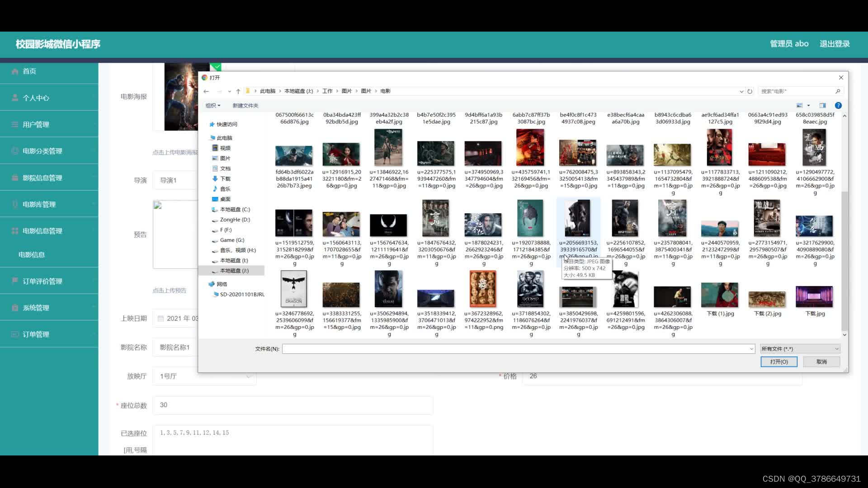
Task: Select dragon poster u=3246778692 thumbnail
Action: click(294, 289)
